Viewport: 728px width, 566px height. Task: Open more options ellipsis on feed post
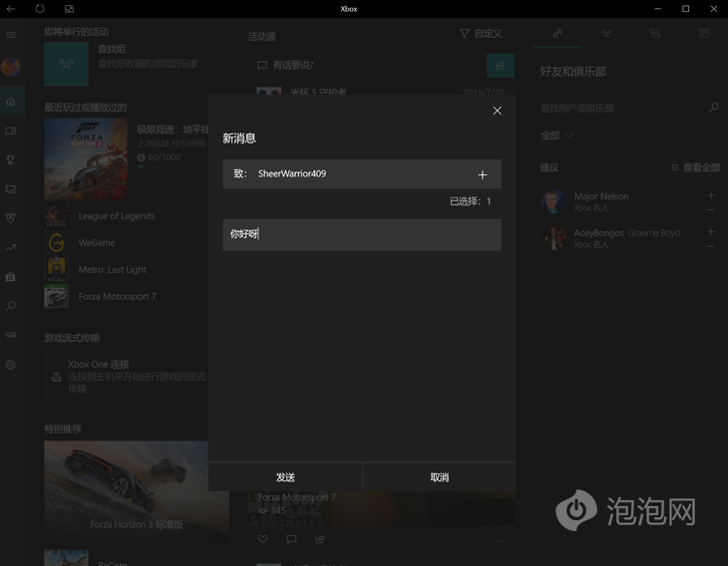click(498, 541)
